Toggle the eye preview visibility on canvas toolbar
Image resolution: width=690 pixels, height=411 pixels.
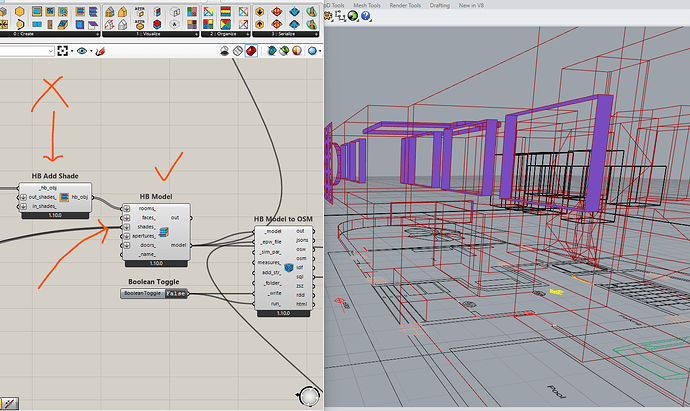(82, 51)
